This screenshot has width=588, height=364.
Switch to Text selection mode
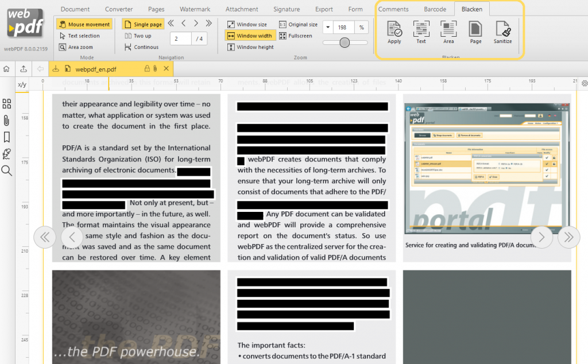pos(82,36)
